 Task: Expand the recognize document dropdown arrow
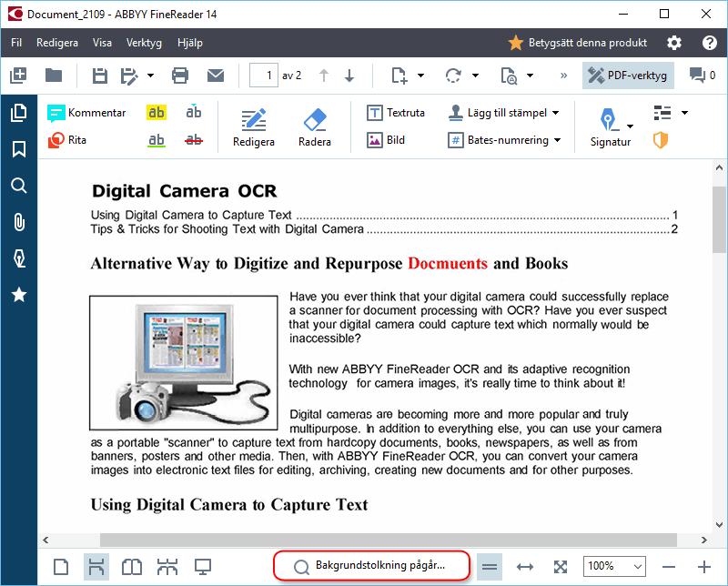click(530, 76)
